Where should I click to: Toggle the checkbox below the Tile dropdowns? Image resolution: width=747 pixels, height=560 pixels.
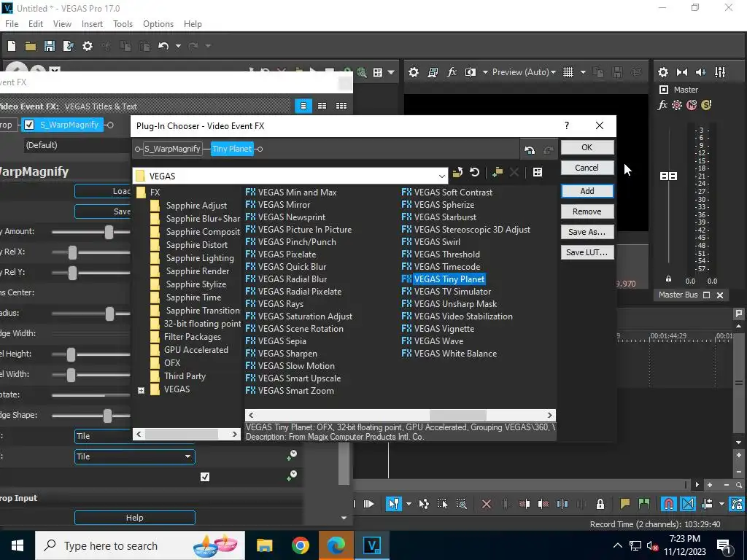[205, 477]
